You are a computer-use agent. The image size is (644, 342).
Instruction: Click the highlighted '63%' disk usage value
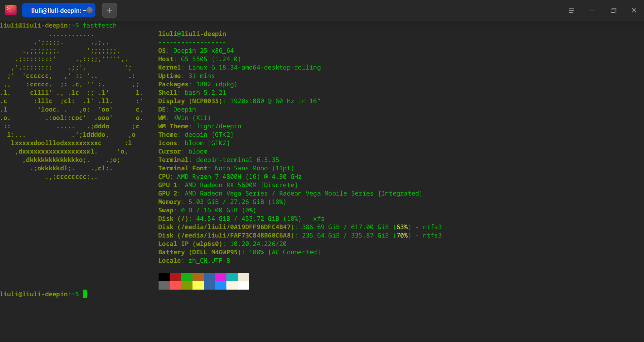[402, 227]
